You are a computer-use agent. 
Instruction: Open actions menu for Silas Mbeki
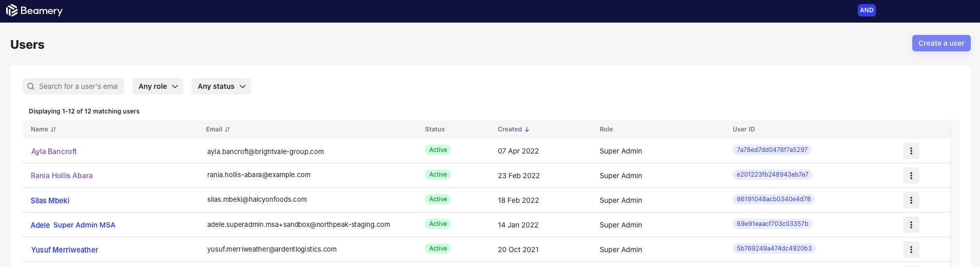(x=911, y=200)
